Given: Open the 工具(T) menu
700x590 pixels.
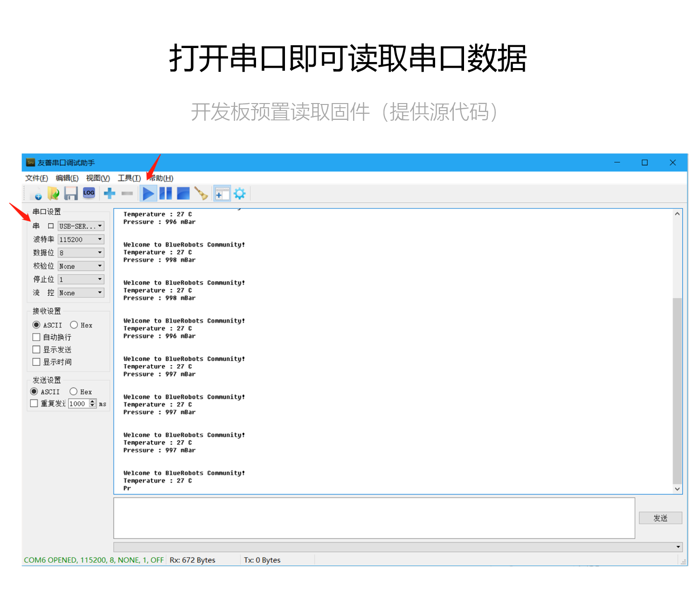Looking at the screenshot, I should point(129,178).
